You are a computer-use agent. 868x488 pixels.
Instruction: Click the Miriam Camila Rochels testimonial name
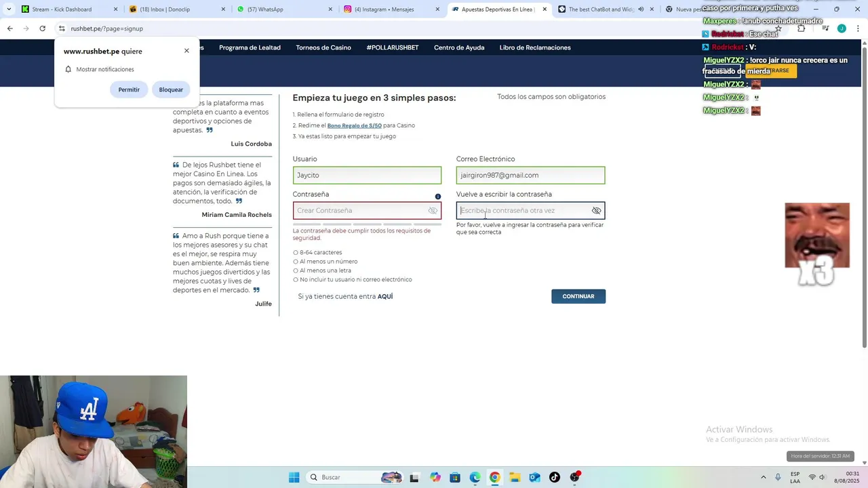[x=237, y=215]
